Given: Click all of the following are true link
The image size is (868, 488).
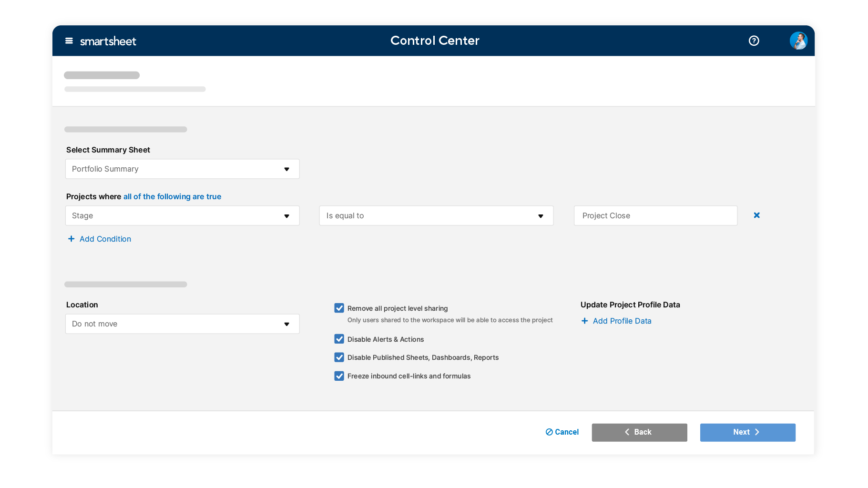Looking at the screenshot, I should tap(172, 197).
